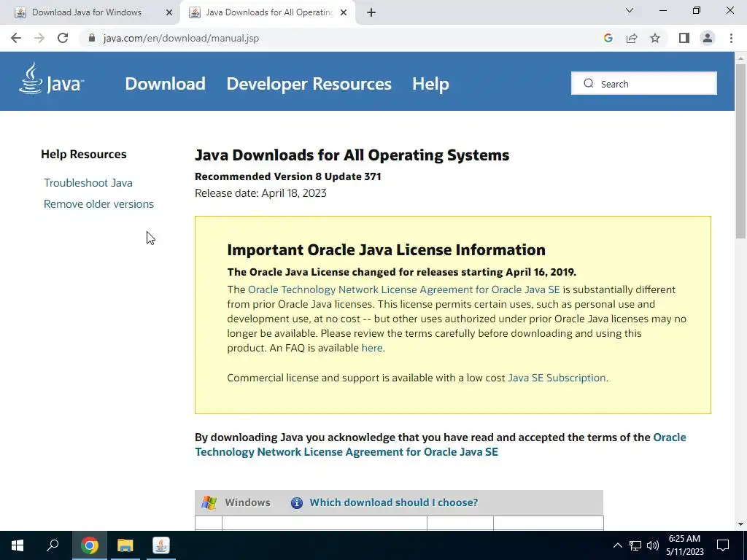Click the FAQ 'here' link

pyautogui.click(x=371, y=348)
